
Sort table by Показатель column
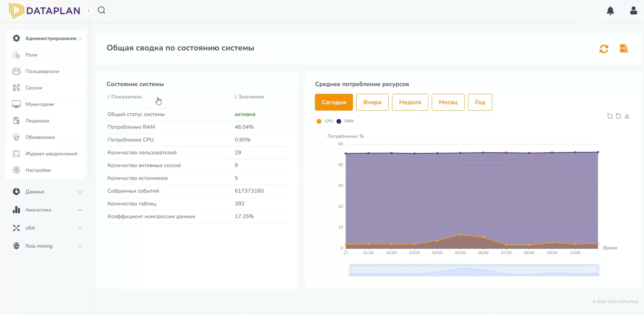pyautogui.click(x=126, y=97)
